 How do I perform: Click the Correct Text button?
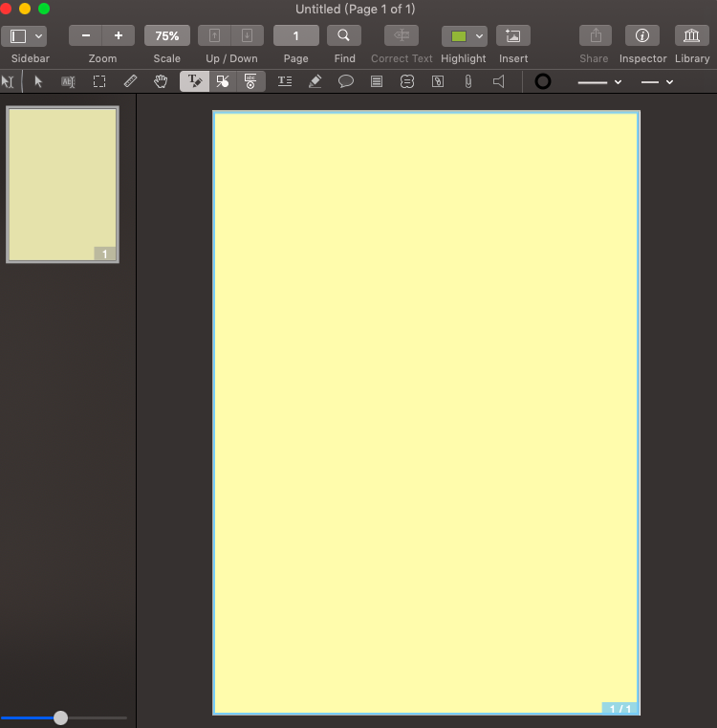point(402,35)
